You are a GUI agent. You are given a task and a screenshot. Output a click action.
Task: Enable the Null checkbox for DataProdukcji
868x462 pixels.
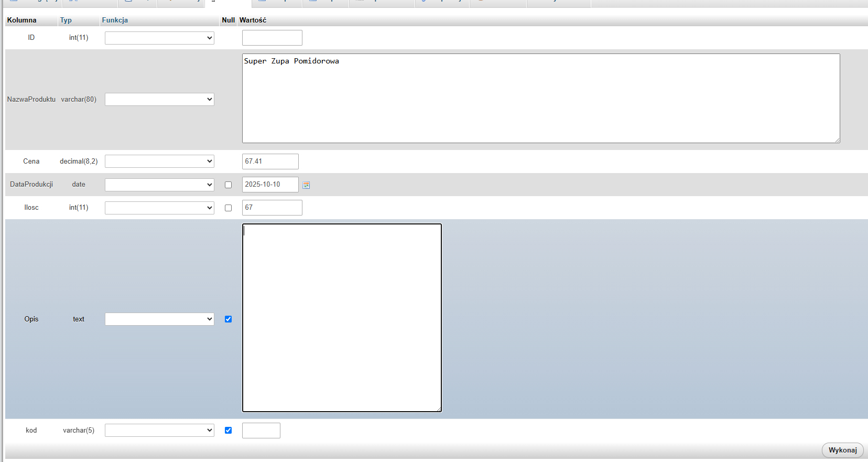pos(228,185)
